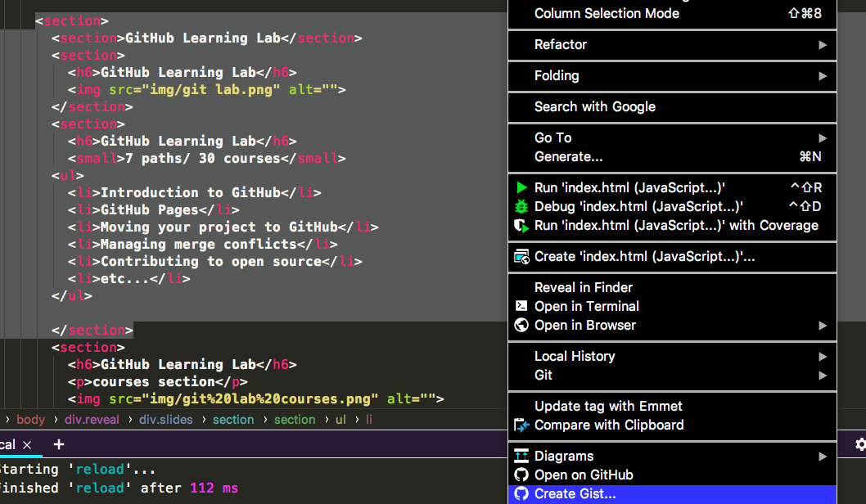This screenshot has height=504, width=866.
Task: Click the ul breadcrumb
Action: pyautogui.click(x=341, y=420)
